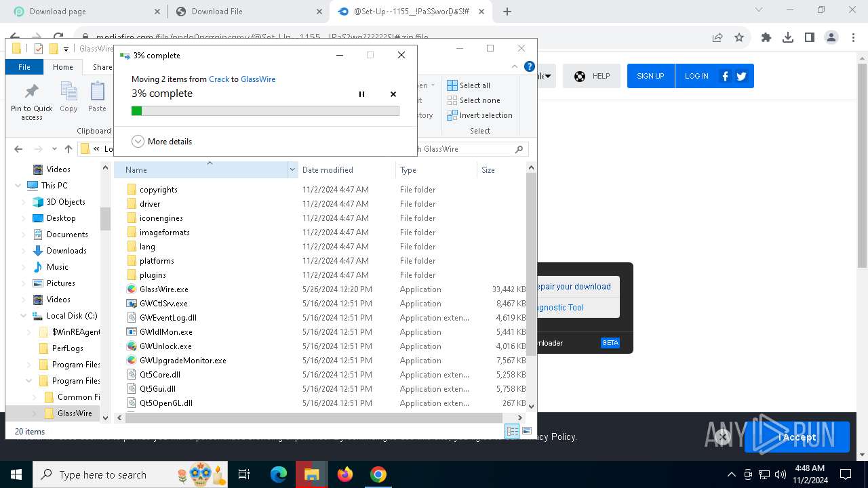Switch to the Download File browser tab

tap(248, 12)
